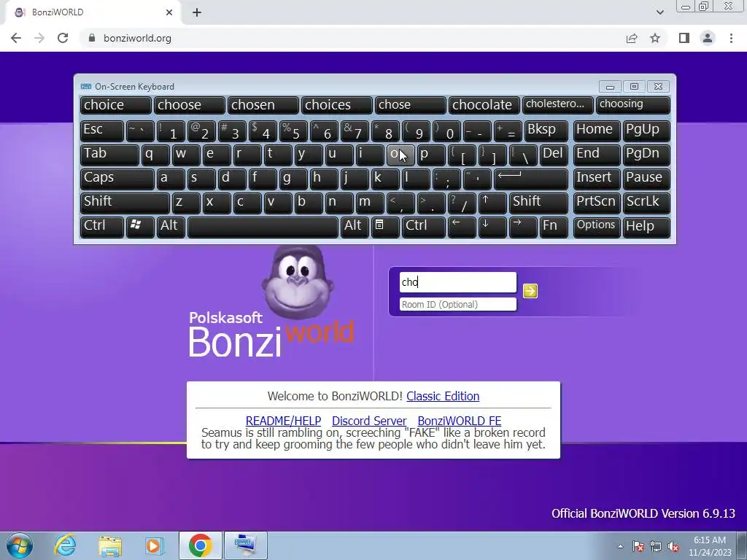747x560 pixels.
Task: Click the down arrow key on the keyboard
Action: tap(492, 227)
